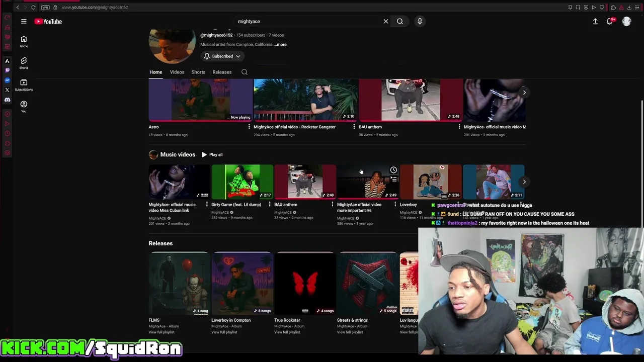The height and width of the screenshot is (362, 644).
Task: Go to Home in YouTube sidebar
Action: tap(24, 42)
